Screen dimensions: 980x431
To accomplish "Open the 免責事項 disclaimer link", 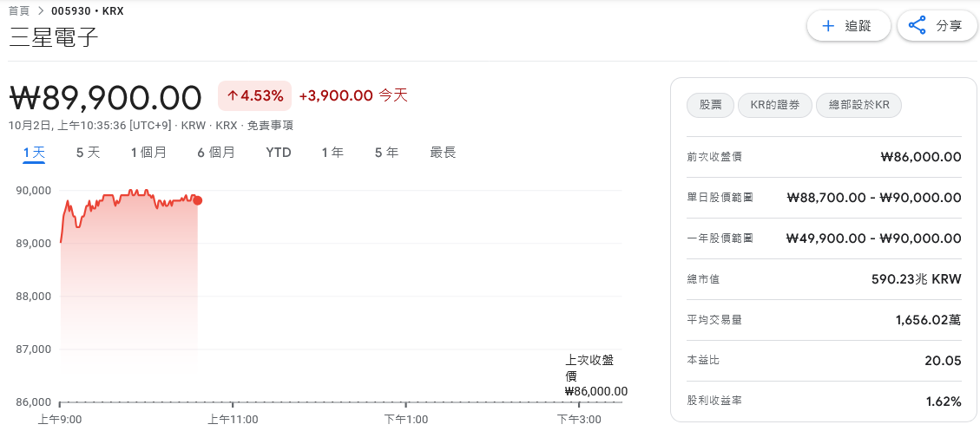I will coord(270,126).
